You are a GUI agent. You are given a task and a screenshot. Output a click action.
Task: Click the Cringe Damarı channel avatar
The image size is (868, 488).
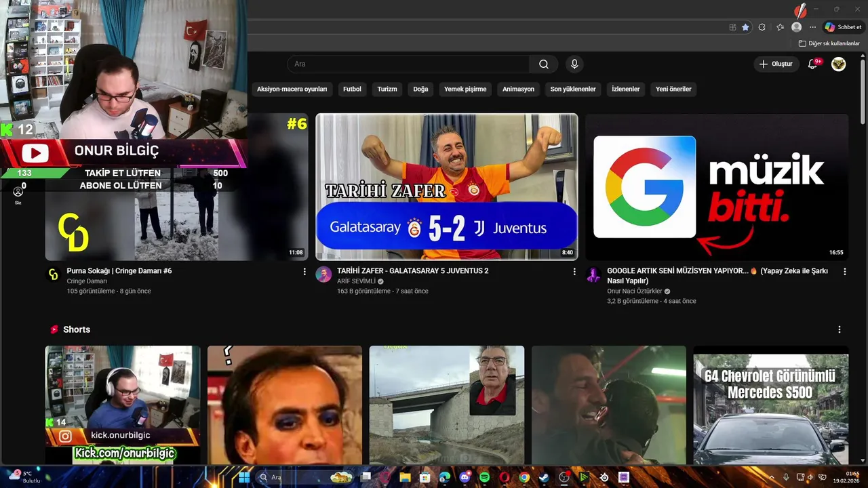coord(53,274)
